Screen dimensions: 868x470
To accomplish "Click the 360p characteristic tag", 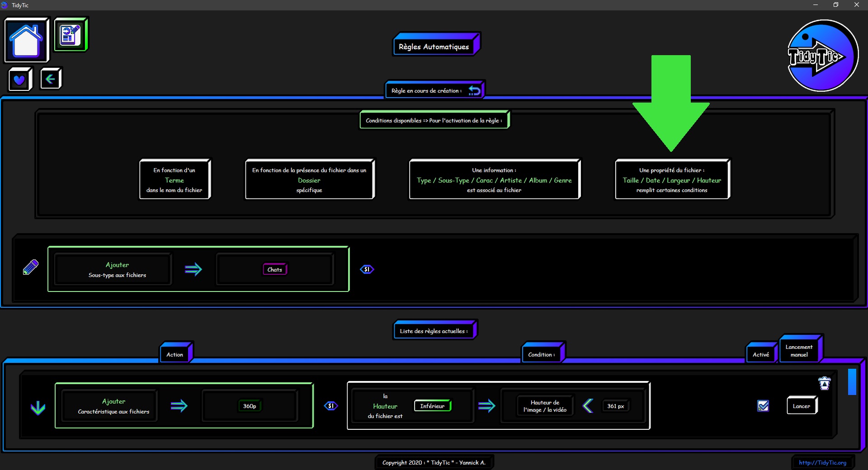I will 250,406.
